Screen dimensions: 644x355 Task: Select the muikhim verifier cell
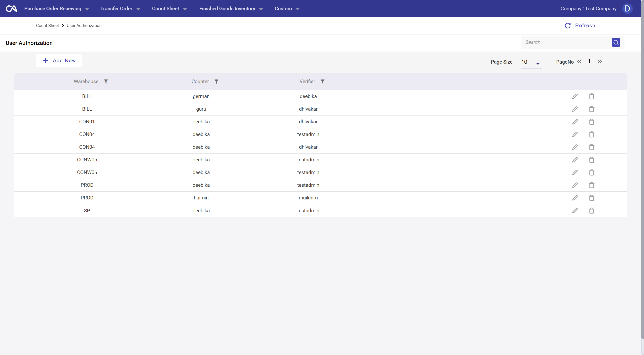[308, 198]
